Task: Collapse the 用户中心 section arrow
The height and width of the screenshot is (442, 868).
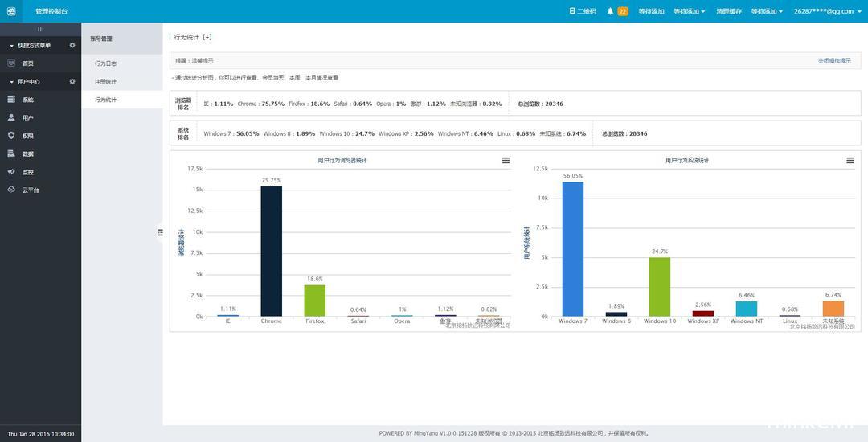Action: point(12,82)
